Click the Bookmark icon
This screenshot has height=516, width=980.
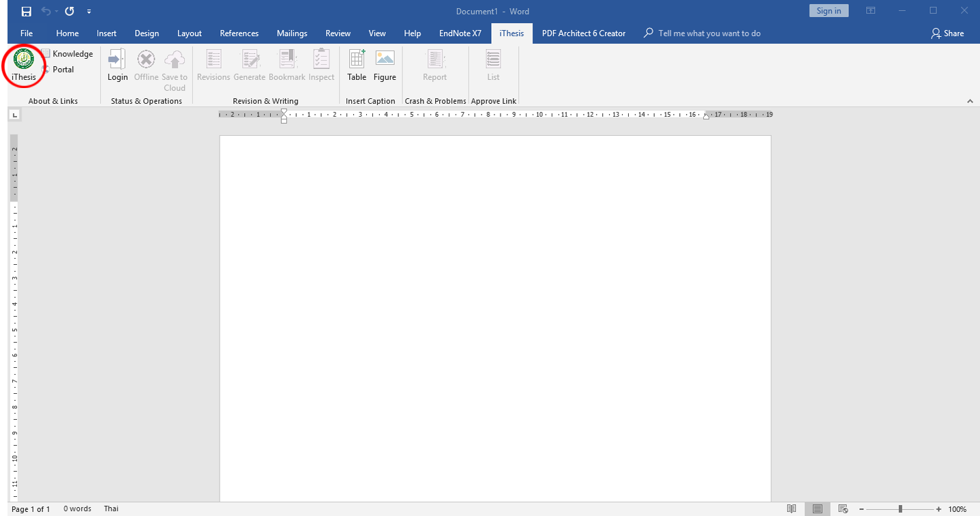pos(287,66)
